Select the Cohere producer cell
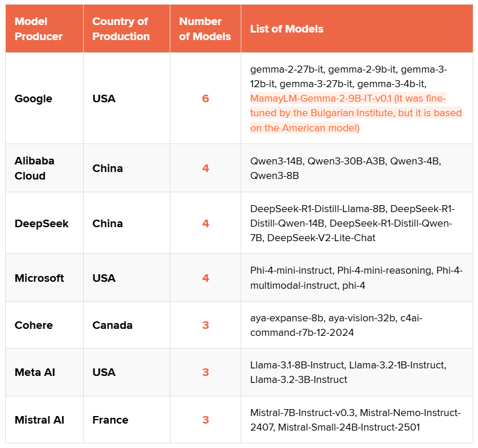The height and width of the screenshot is (448, 478). coord(34,325)
